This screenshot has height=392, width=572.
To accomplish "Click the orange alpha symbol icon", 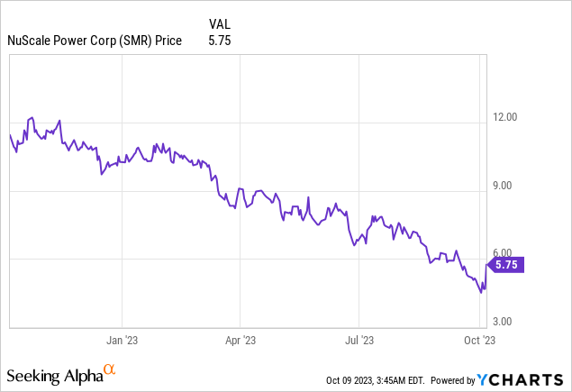I will pyautogui.click(x=110, y=370).
